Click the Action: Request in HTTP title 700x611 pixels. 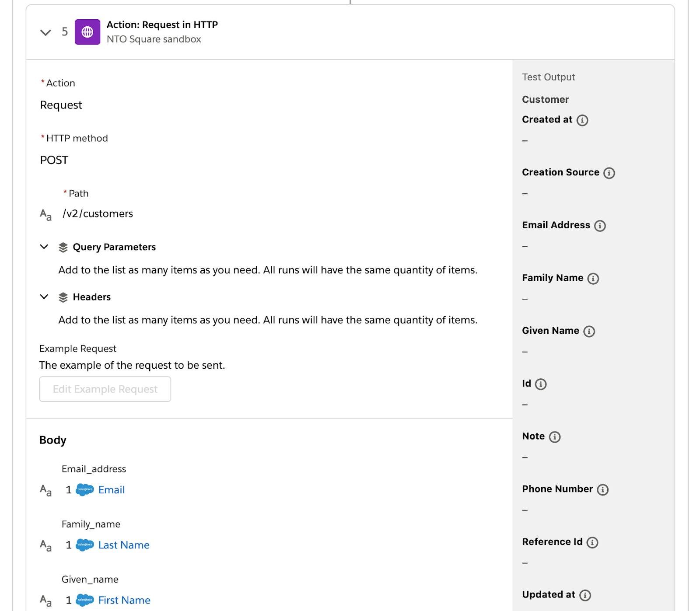coord(162,24)
